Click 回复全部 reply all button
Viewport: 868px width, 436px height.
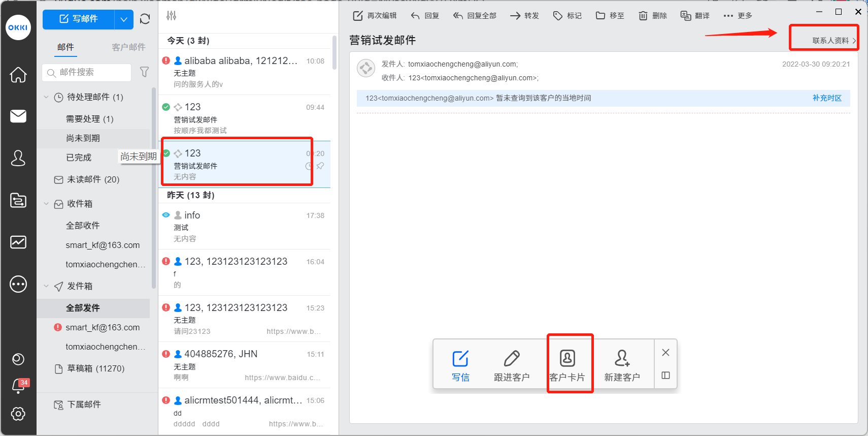pyautogui.click(x=475, y=16)
